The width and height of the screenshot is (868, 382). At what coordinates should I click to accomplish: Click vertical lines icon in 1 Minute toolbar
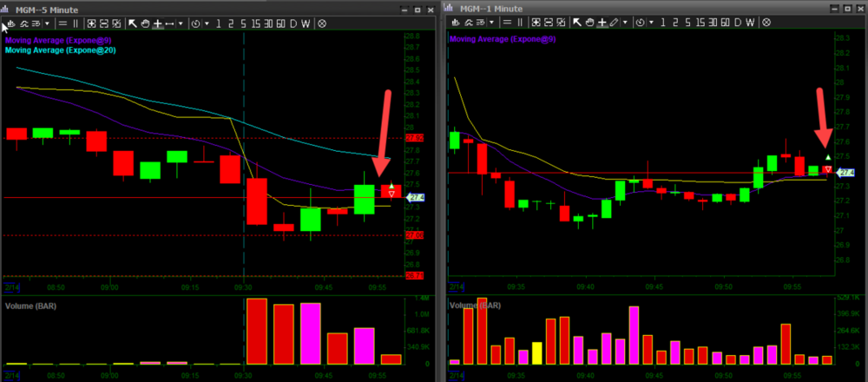[520, 23]
